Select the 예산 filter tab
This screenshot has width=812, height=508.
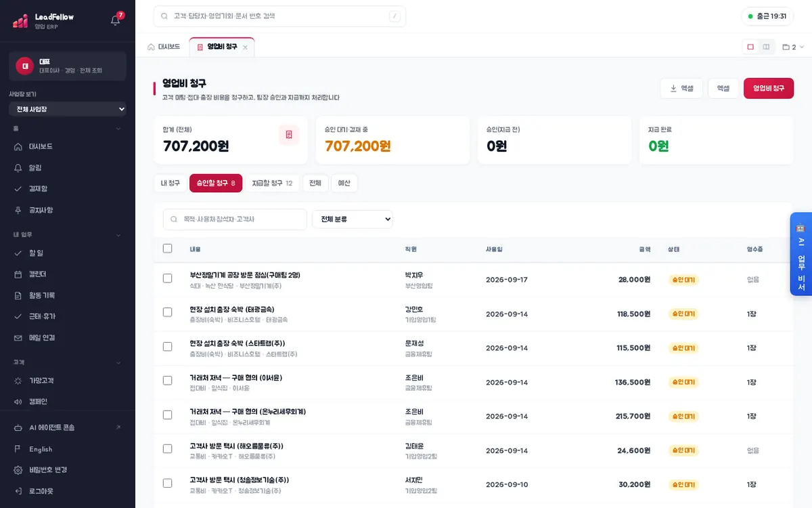point(344,183)
